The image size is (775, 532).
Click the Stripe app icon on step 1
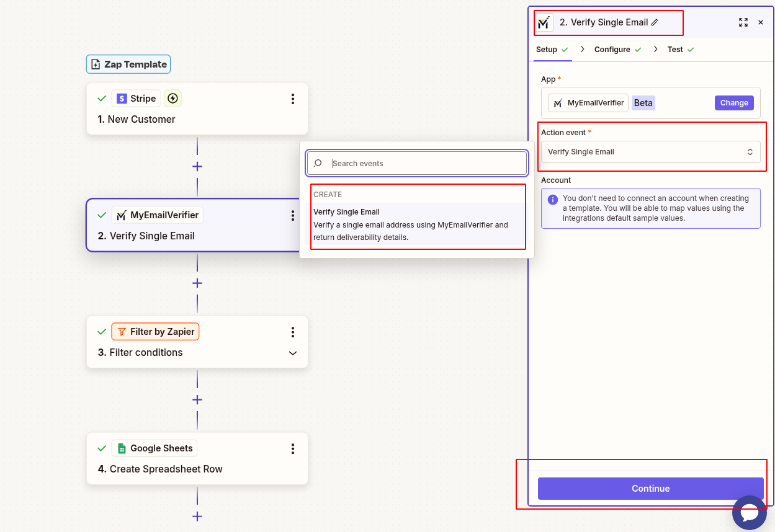pyautogui.click(x=122, y=99)
